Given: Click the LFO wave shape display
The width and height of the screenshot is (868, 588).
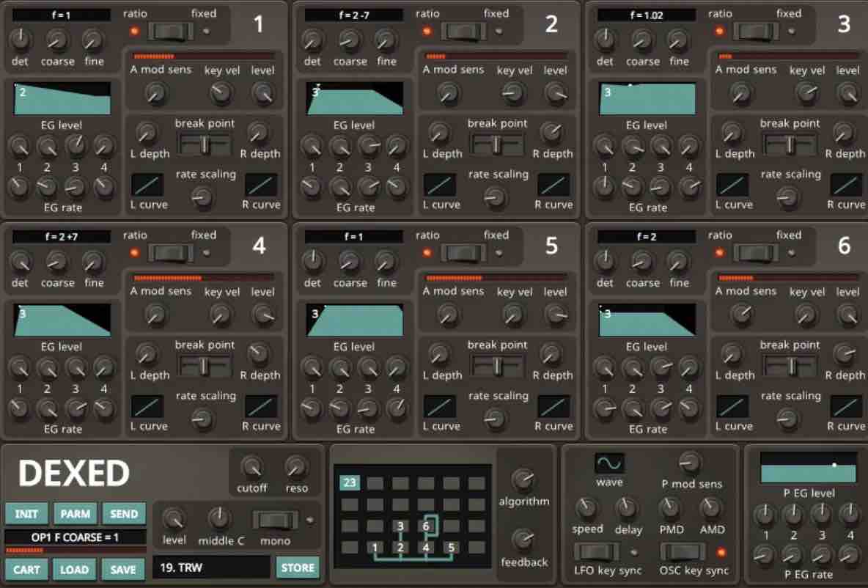Looking at the screenshot, I should tap(609, 463).
